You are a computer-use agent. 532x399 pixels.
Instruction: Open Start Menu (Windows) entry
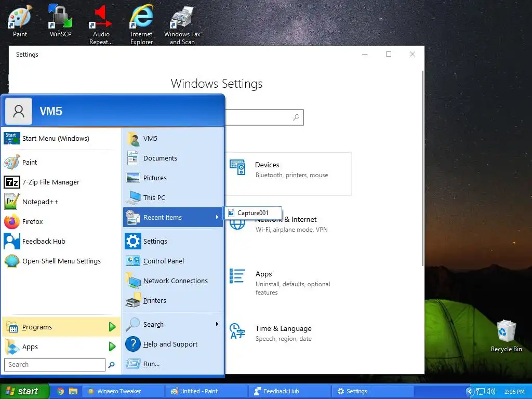61,138
